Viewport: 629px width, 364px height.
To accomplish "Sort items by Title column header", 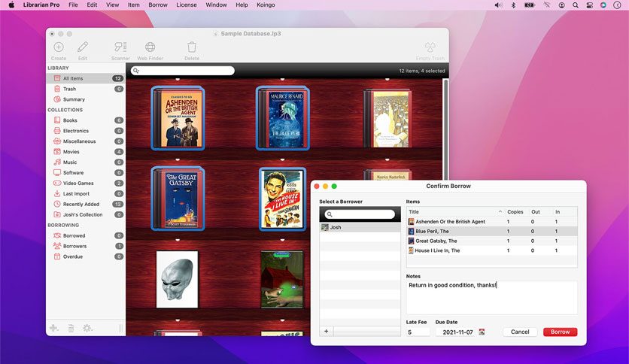I will tap(455, 211).
